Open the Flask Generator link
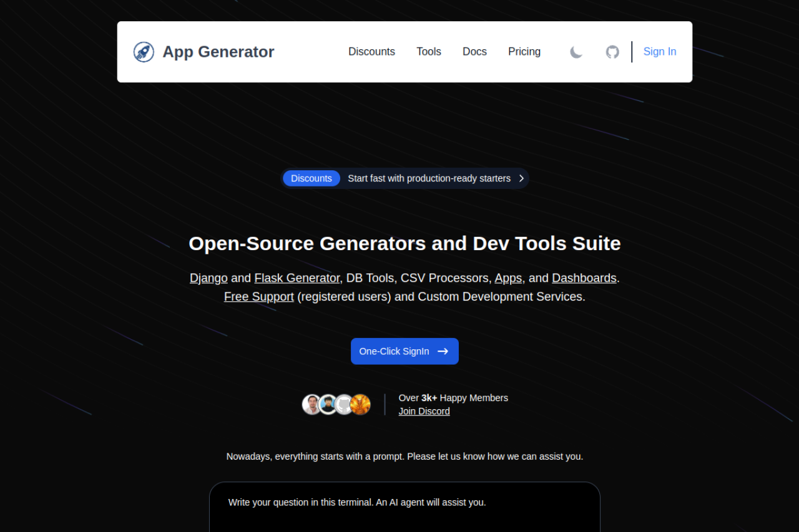 point(297,278)
